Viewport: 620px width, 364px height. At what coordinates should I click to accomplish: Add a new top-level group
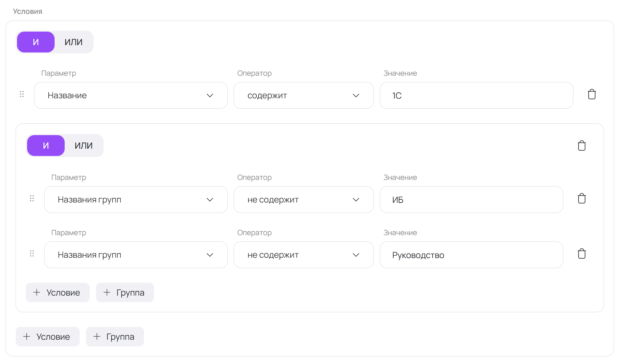pos(114,337)
